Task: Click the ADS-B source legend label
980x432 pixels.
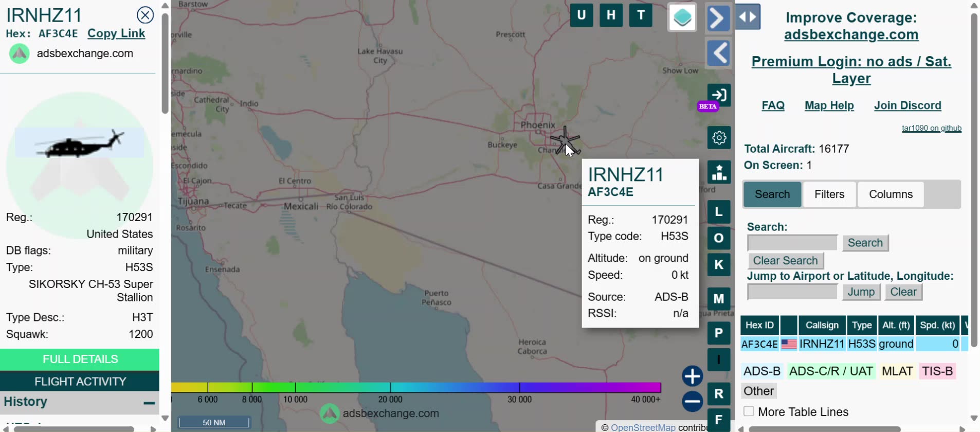Action: click(762, 371)
